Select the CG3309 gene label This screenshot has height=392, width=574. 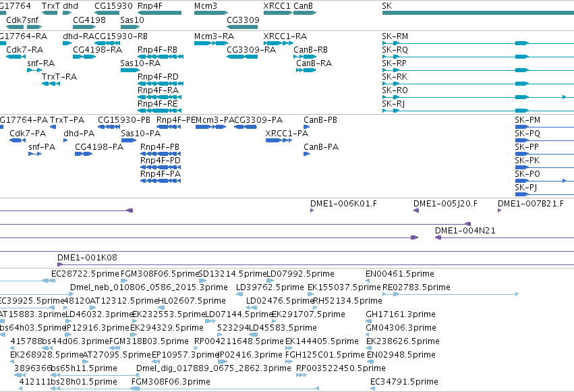point(243,20)
